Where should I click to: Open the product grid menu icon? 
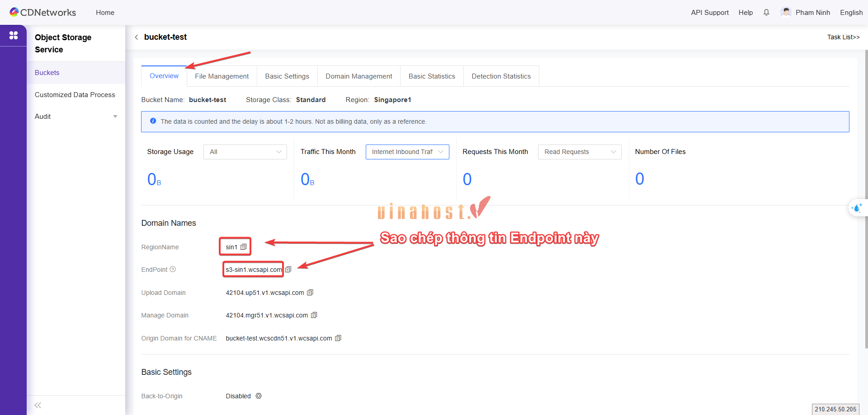14,35
